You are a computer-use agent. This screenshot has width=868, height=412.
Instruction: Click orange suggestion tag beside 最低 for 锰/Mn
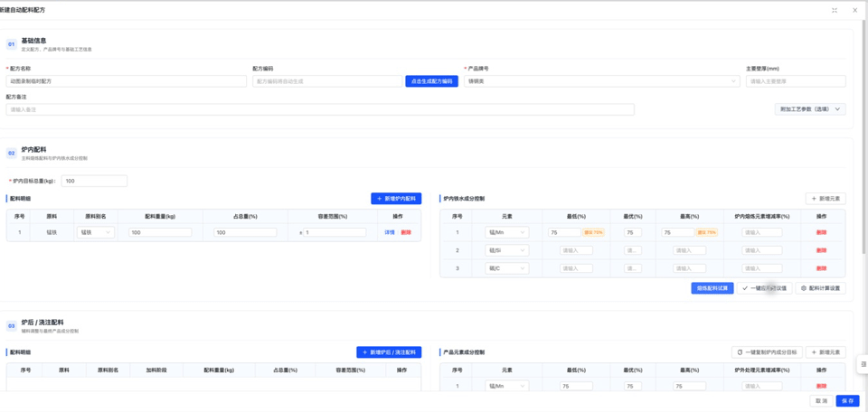pos(593,233)
